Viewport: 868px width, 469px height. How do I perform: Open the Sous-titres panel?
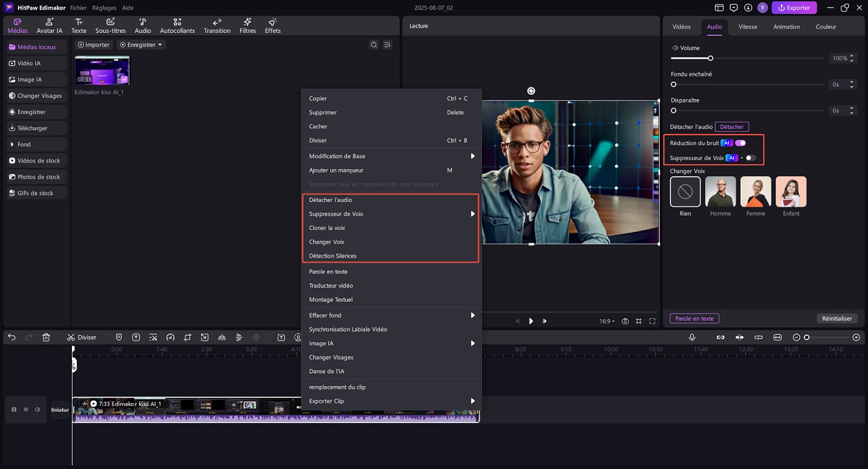click(110, 26)
